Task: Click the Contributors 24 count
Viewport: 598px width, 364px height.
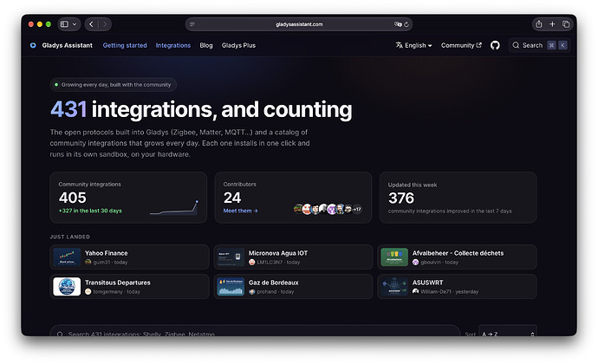Action: (x=232, y=198)
